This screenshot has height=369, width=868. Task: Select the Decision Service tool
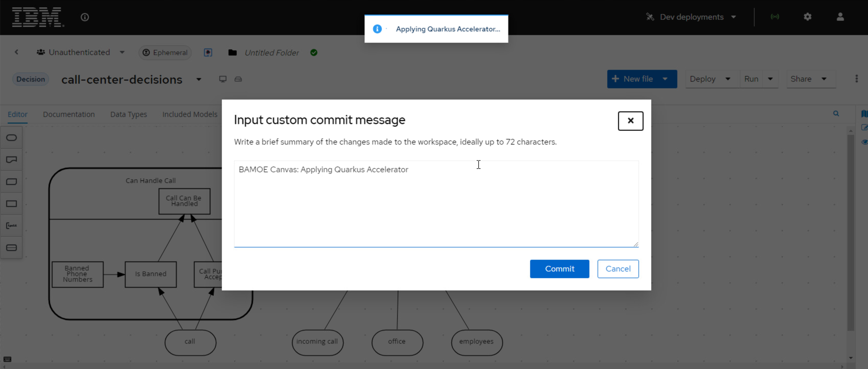point(12,247)
